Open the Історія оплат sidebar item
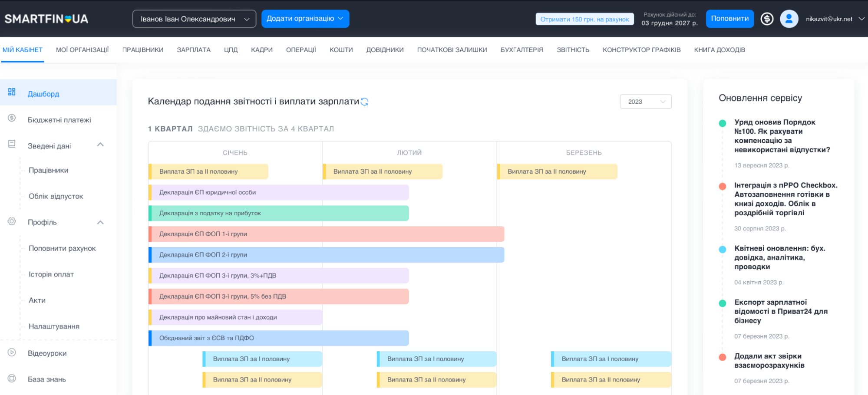The image size is (868, 395). click(x=51, y=274)
